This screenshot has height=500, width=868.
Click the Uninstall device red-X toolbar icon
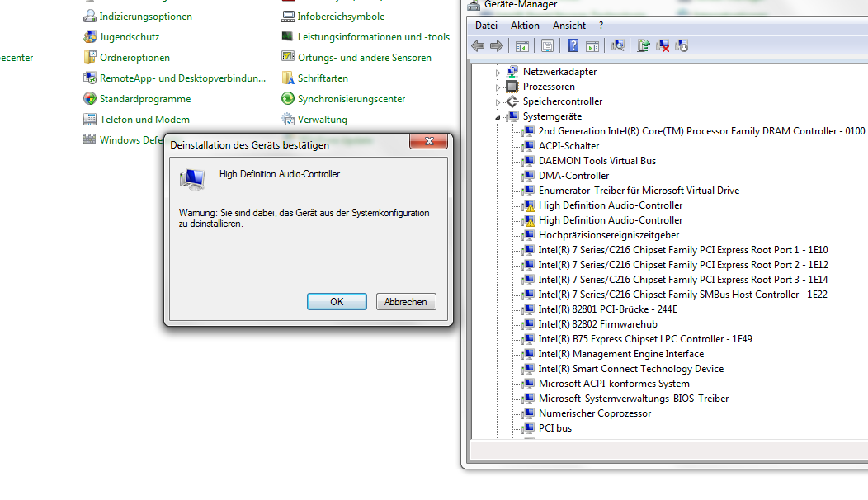tap(662, 46)
